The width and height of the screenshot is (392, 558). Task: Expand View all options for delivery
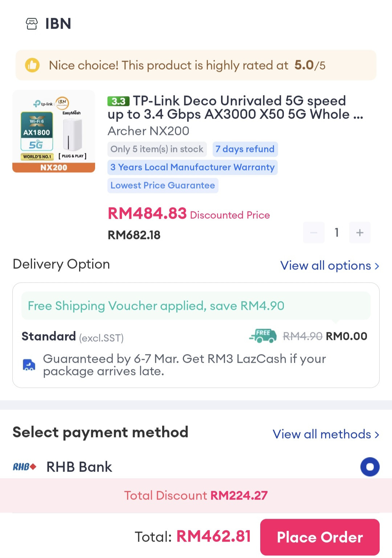pos(330,266)
